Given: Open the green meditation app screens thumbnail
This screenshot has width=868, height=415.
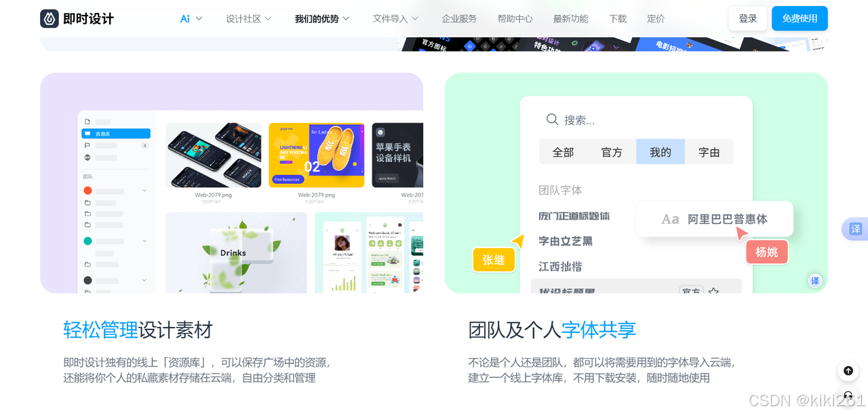Looking at the screenshot, I should (369, 253).
